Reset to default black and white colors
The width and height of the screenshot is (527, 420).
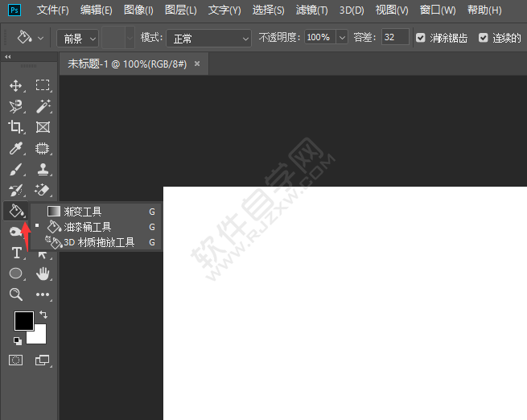click(18, 341)
